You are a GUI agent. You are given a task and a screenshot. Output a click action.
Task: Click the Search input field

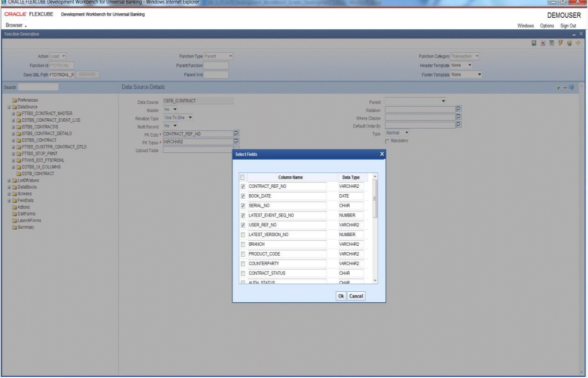(x=38, y=87)
